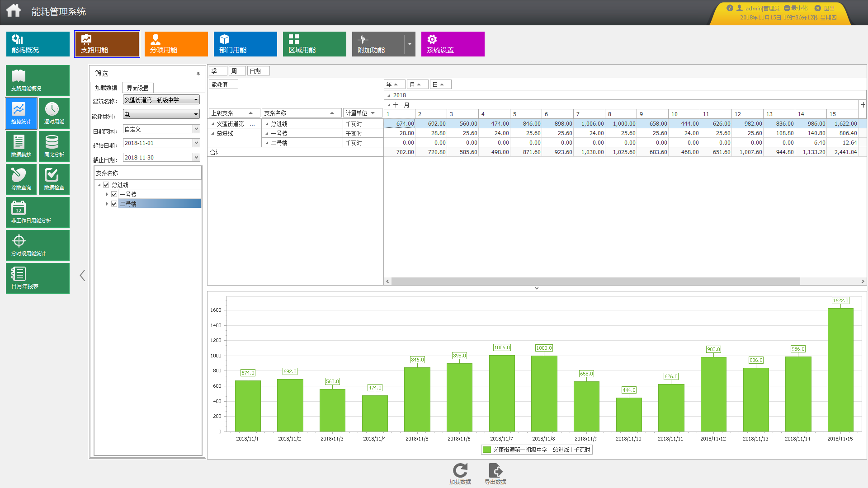
Task: Uncheck the 总进线 checkbox
Action: coord(106,185)
